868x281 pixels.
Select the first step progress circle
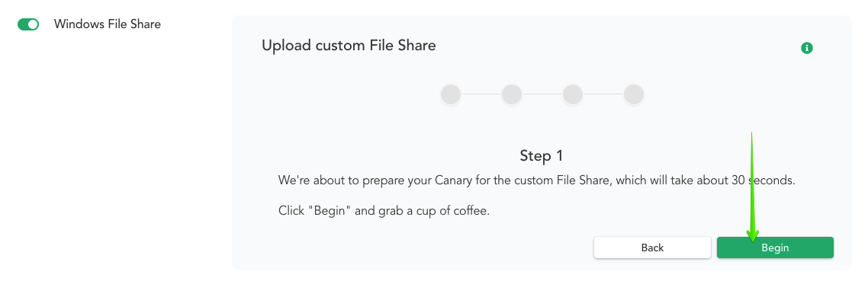451,94
